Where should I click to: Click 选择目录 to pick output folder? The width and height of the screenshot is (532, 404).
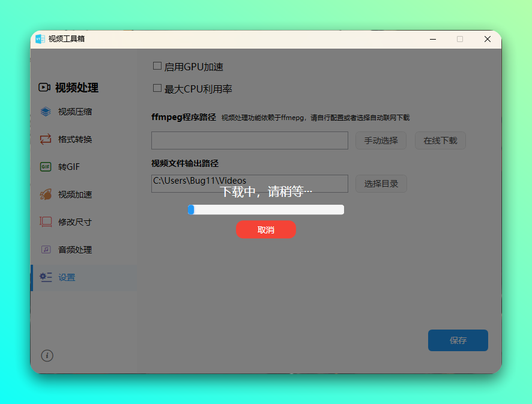pos(381,184)
